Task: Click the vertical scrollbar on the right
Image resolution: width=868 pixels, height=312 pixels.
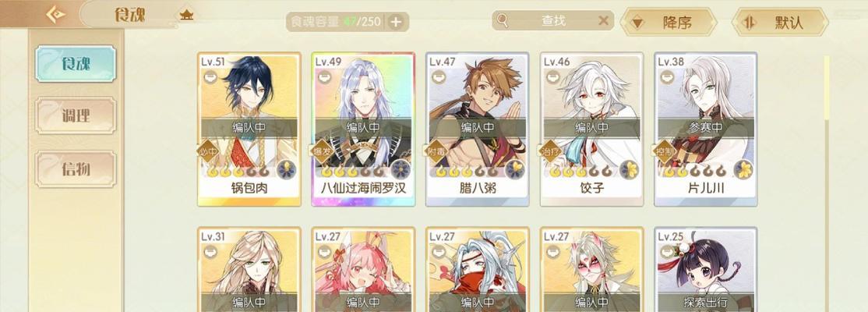Action: (827, 183)
